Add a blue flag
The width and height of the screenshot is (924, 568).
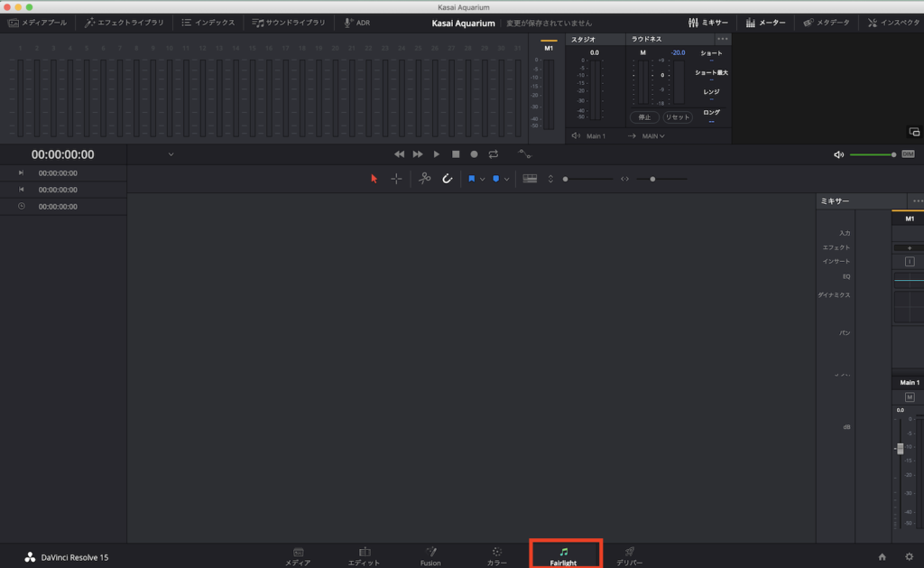471,179
